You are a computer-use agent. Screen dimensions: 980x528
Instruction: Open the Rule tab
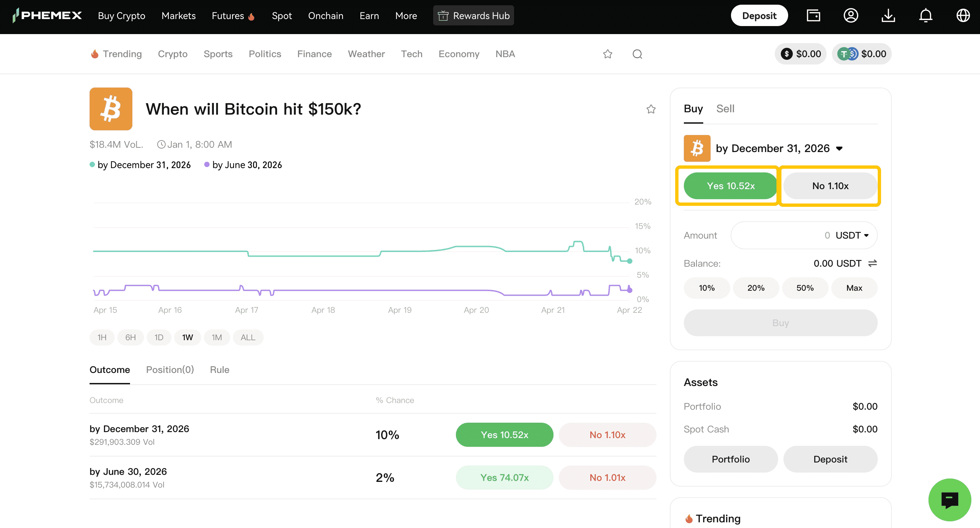220,370
